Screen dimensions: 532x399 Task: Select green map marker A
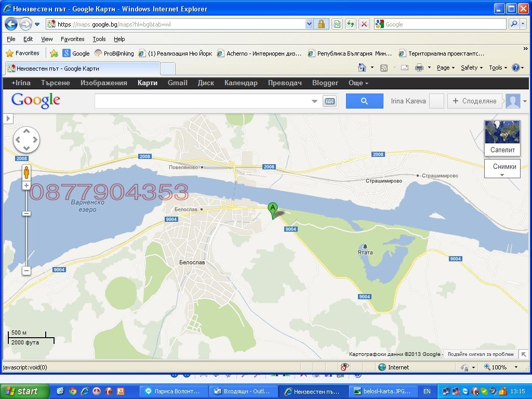(272, 209)
